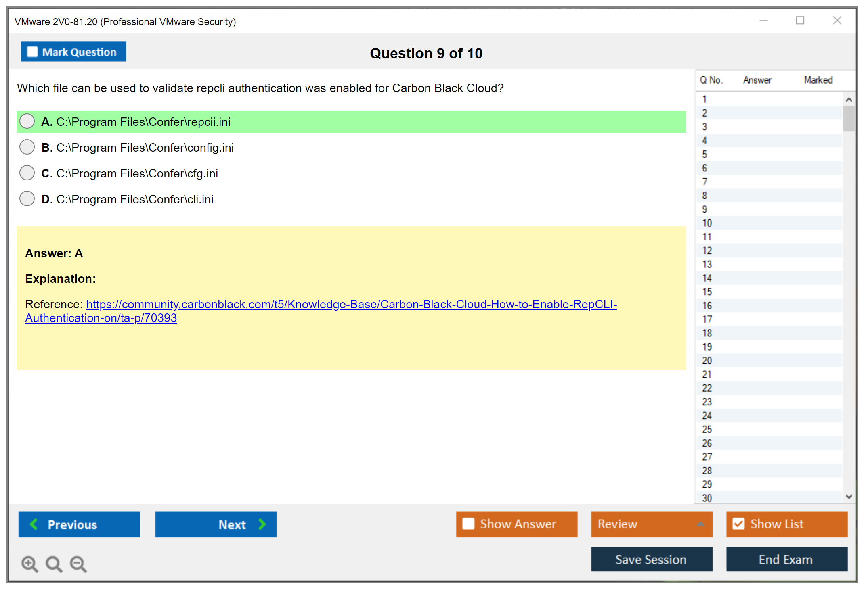Check the Mark Question checkbox
Image resolution: width=868 pixels, height=593 pixels.
(32, 52)
